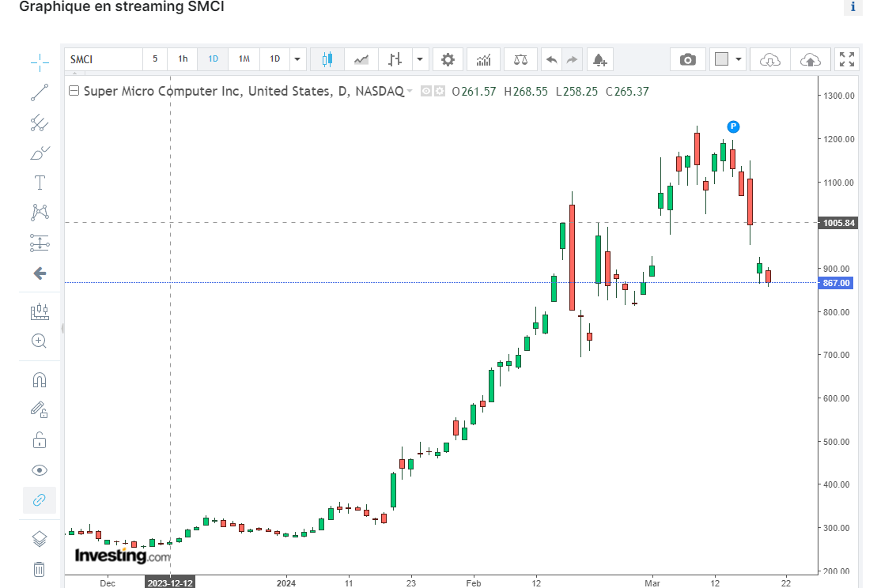Undo the last chart action
This screenshot has width=877, height=588.
point(551,59)
